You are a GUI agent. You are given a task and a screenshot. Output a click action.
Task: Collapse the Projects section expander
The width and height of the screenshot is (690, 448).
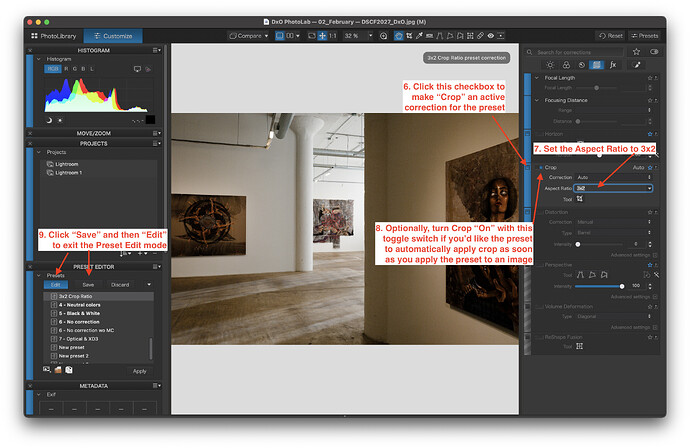[x=39, y=152]
